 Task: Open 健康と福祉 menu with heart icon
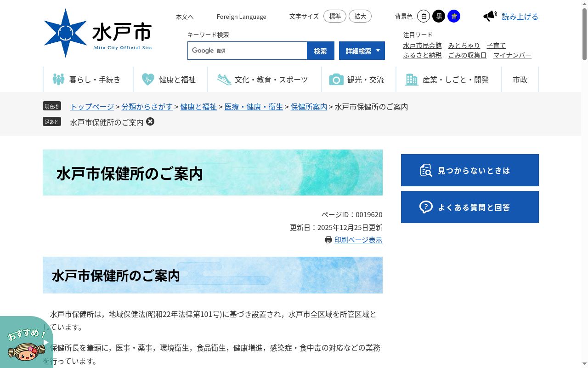[x=170, y=80]
